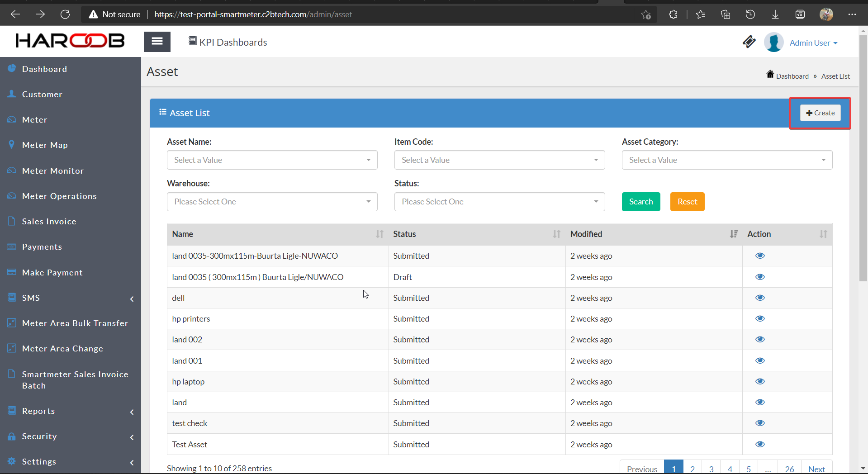View hp laptop asset via eye icon
Screen dimensions: 868x474
coord(760,381)
